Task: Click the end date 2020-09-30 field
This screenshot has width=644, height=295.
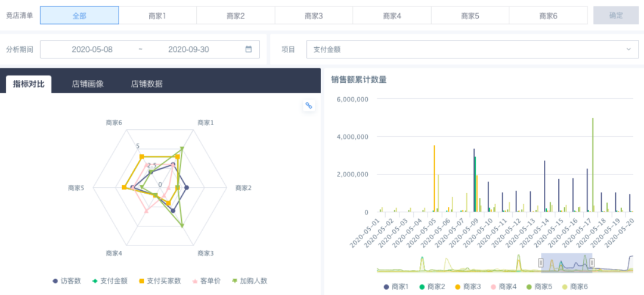Action: (x=188, y=49)
